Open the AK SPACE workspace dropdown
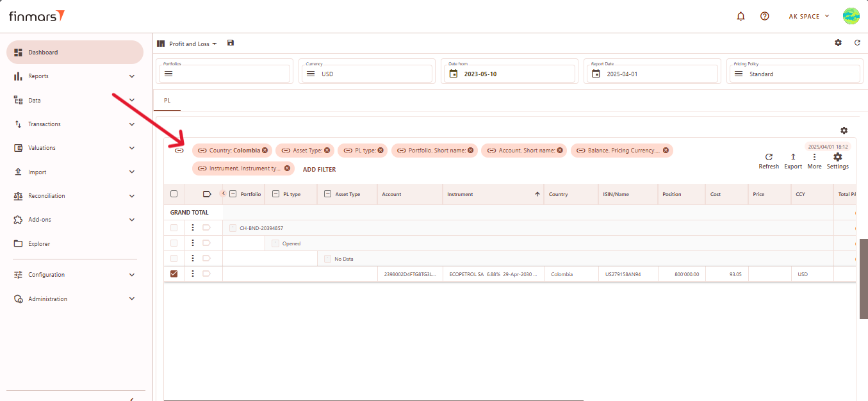The width and height of the screenshot is (868, 401). tap(809, 16)
